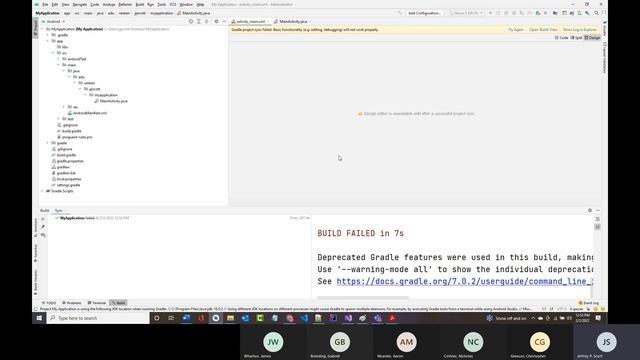Toggle the Favorites side tool window

point(36,253)
